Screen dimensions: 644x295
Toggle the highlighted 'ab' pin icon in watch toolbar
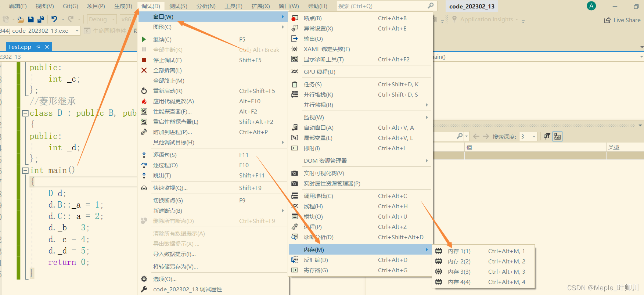coord(557,136)
